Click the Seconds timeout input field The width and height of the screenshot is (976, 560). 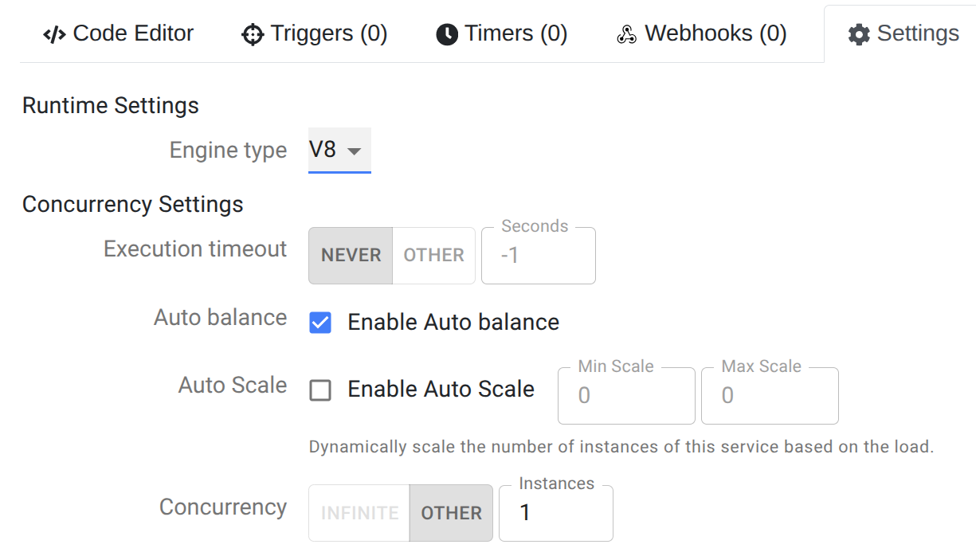(x=539, y=256)
